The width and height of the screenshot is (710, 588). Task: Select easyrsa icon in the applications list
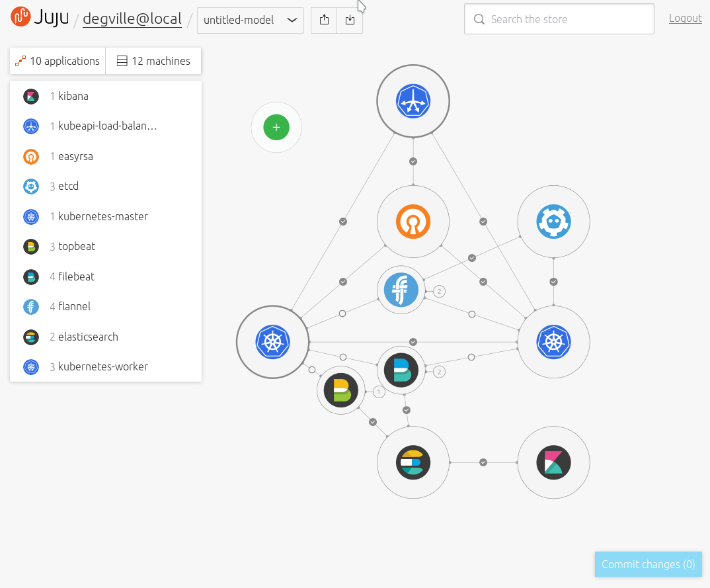click(31, 157)
